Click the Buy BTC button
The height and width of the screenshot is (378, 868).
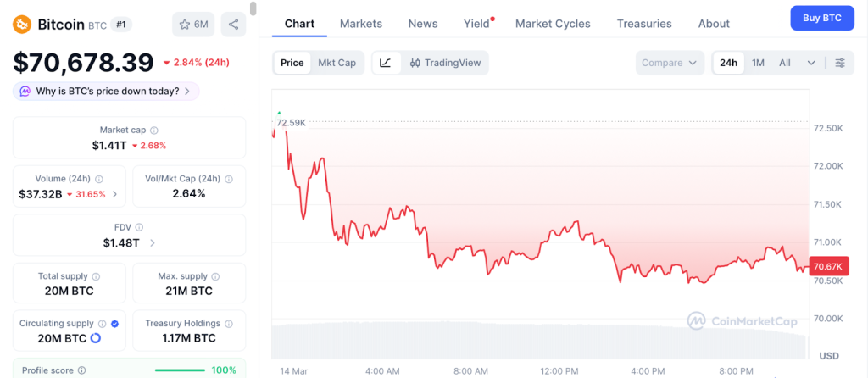point(821,18)
